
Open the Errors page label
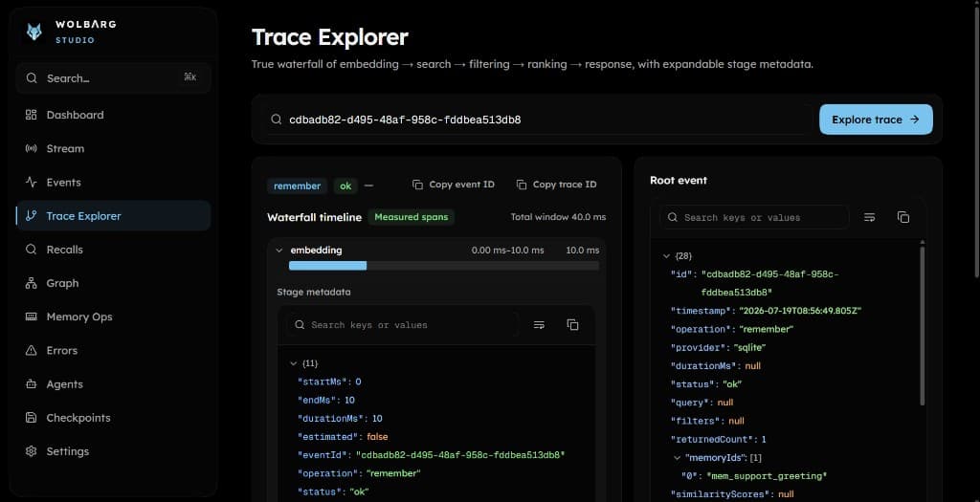click(62, 351)
